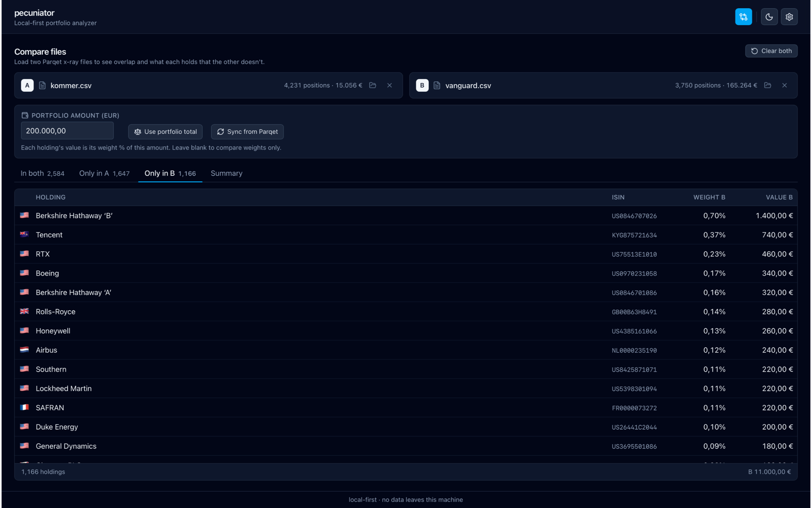Click the vanguard.csv document icon
The width and height of the screenshot is (812, 508).
click(437, 85)
